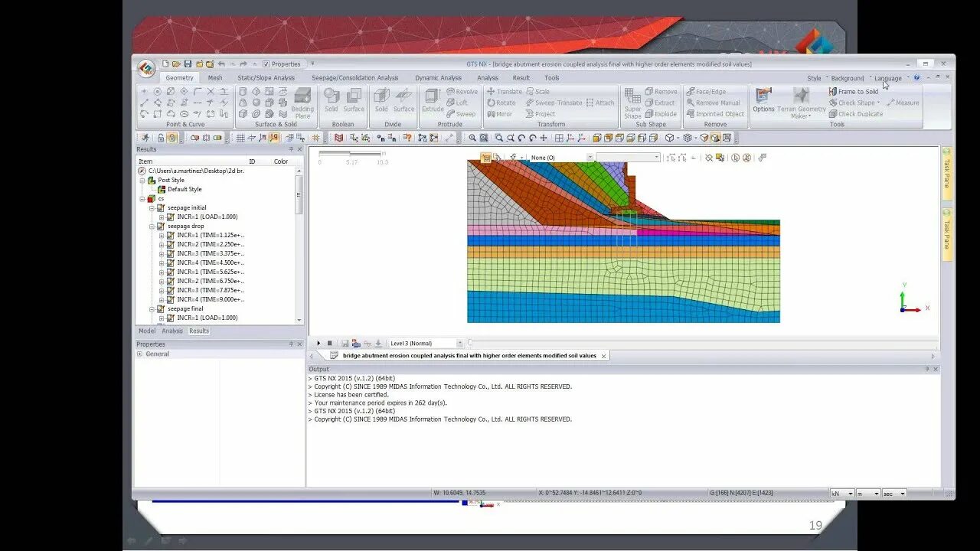Click the Mirror tool in Transform group
Screen dimensions: 980x551
click(500, 114)
